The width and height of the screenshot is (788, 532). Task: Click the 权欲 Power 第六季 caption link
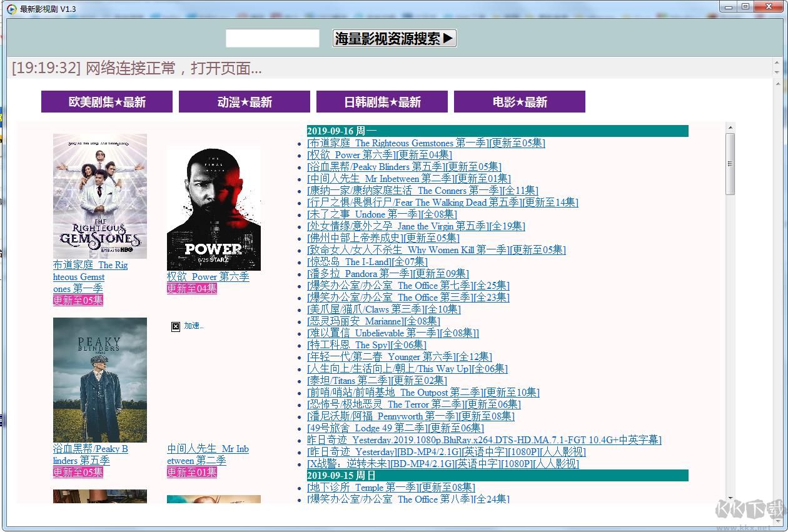click(x=208, y=276)
